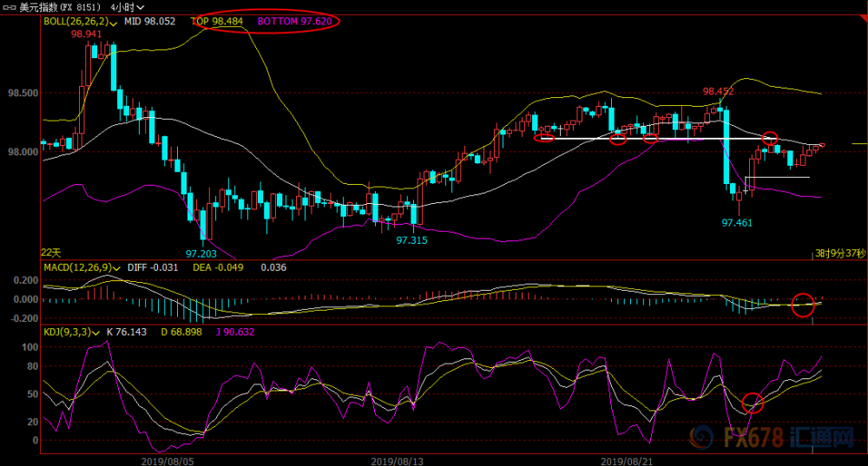Click the 97.203 low price label
Viewport: 868px width, 466px height.
point(201,253)
